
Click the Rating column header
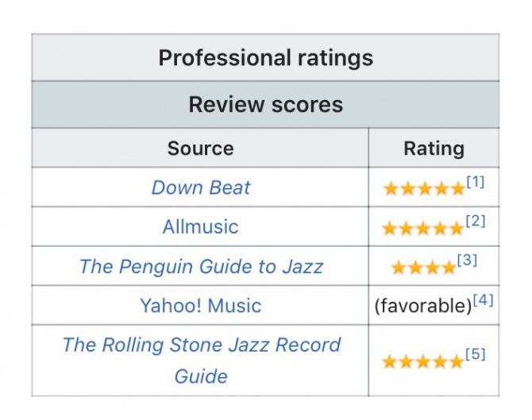pos(434,148)
